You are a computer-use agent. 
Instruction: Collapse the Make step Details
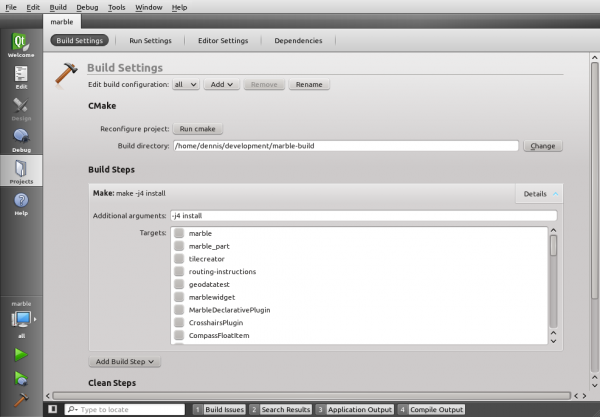click(x=541, y=194)
